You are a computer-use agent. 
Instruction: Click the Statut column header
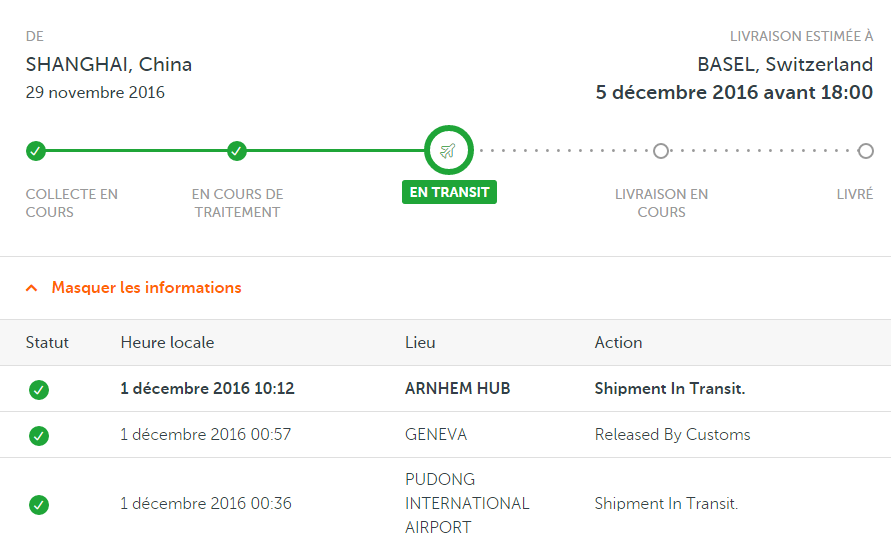[x=47, y=343]
